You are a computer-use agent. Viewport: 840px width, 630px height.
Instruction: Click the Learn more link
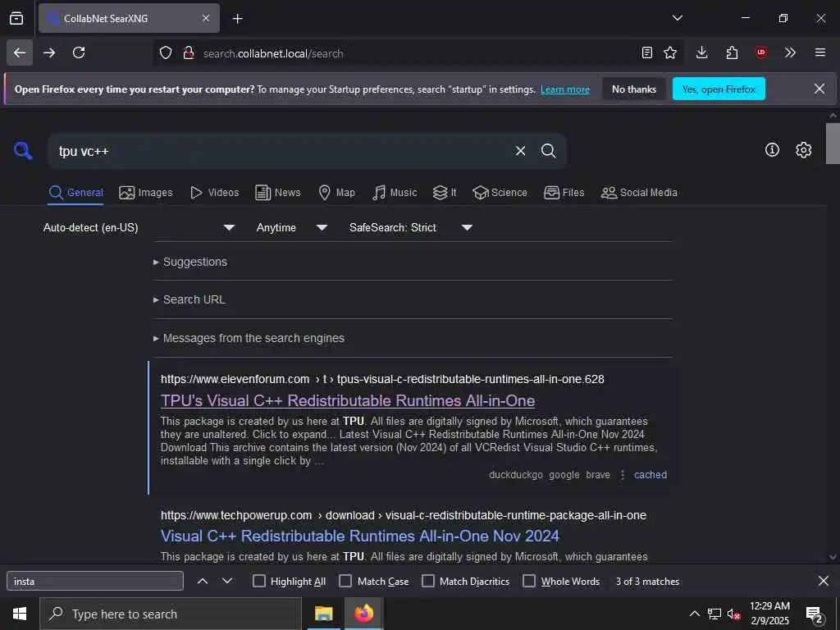[x=564, y=89]
